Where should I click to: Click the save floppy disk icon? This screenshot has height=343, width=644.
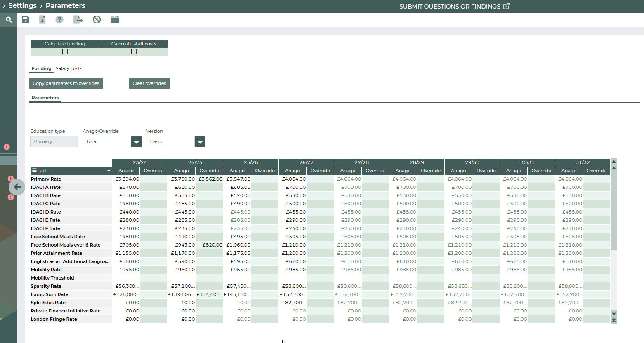point(26,20)
